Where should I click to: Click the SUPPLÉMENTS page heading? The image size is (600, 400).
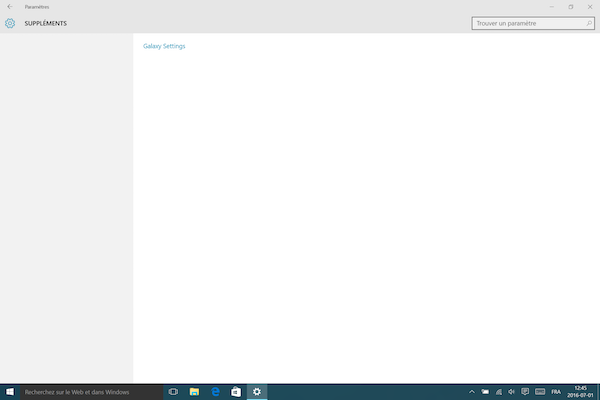click(x=46, y=23)
